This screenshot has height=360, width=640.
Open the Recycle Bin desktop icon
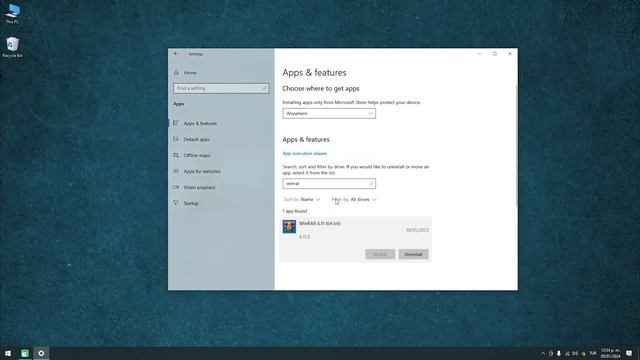(13, 47)
